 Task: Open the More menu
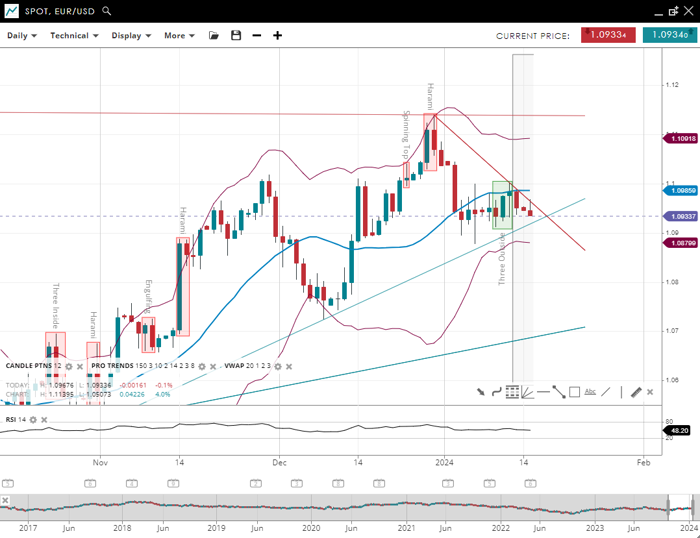(x=178, y=35)
